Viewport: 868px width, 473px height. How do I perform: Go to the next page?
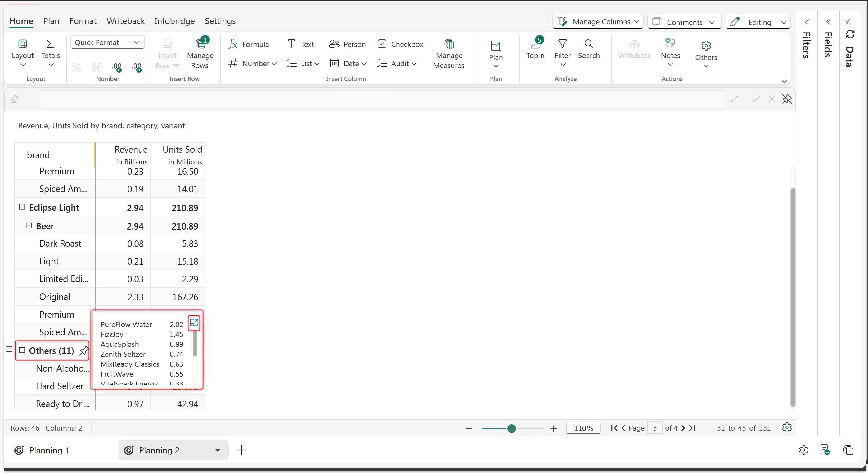[x=683, y=428]
